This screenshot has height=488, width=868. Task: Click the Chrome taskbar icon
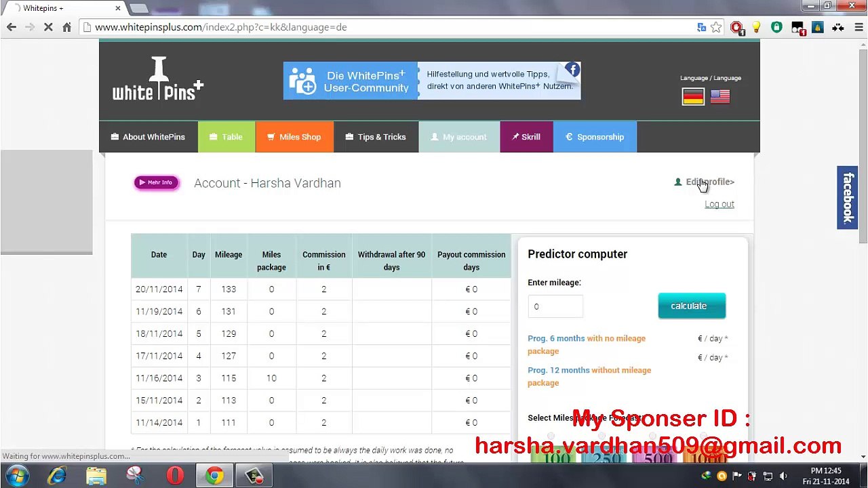tap(214, 476)
